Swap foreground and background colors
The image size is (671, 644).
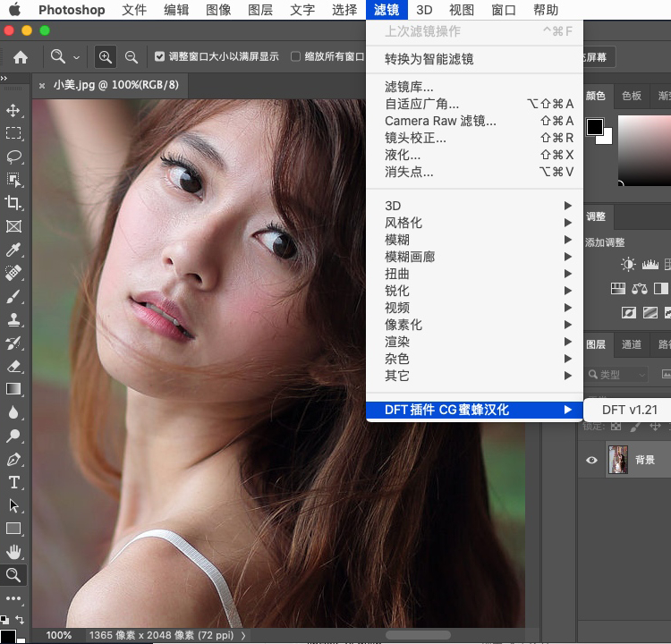20,619
